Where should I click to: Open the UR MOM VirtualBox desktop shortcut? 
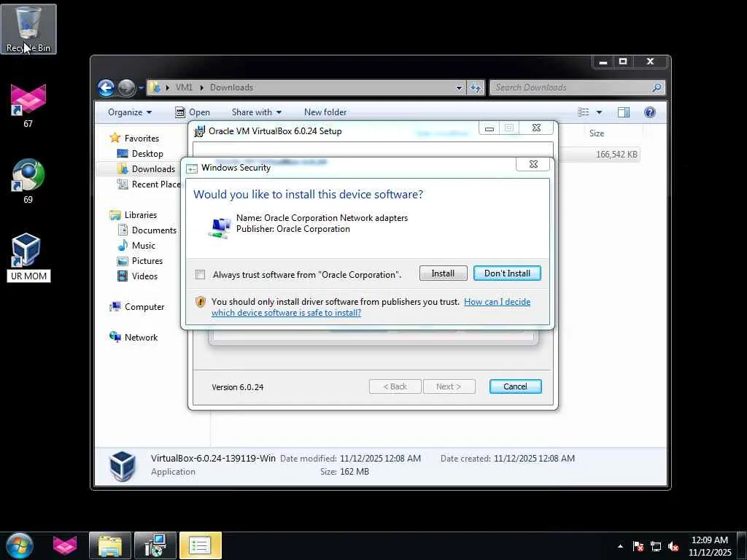click(x=28, y=257)
